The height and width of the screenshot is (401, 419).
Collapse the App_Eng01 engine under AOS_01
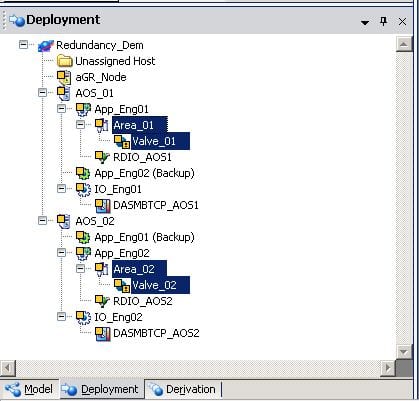click(62, 108)
